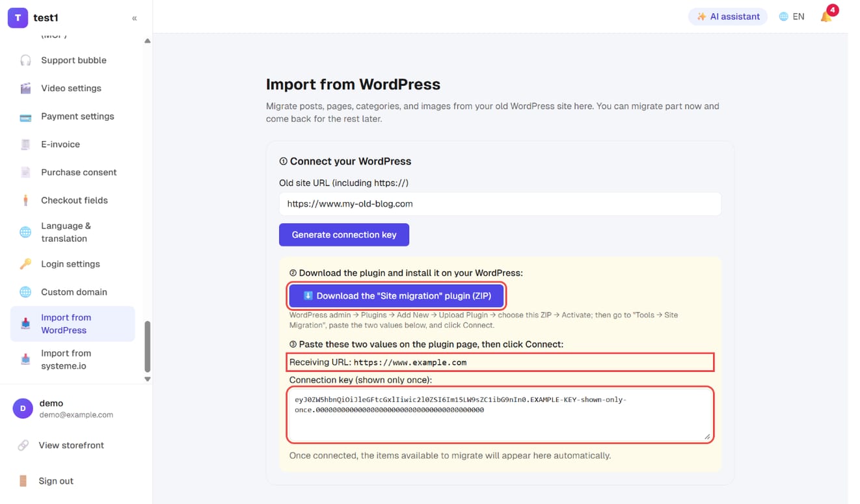Click the Sign out door icon
Screen dimensions: 860x504
[23, 481]
